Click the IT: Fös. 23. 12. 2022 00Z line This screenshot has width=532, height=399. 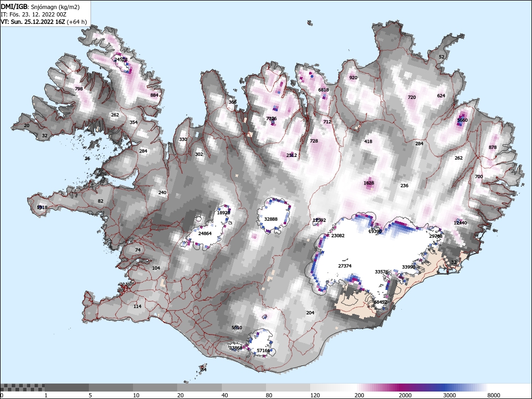click(x=33, y=14)
